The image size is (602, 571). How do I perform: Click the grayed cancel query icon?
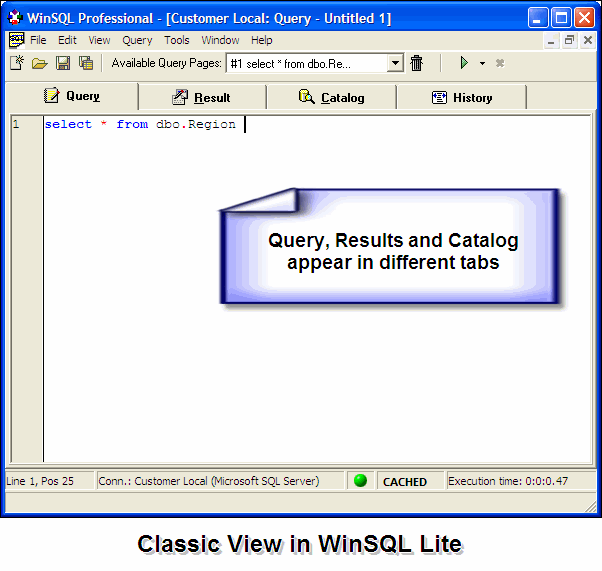tap(499, 63)
